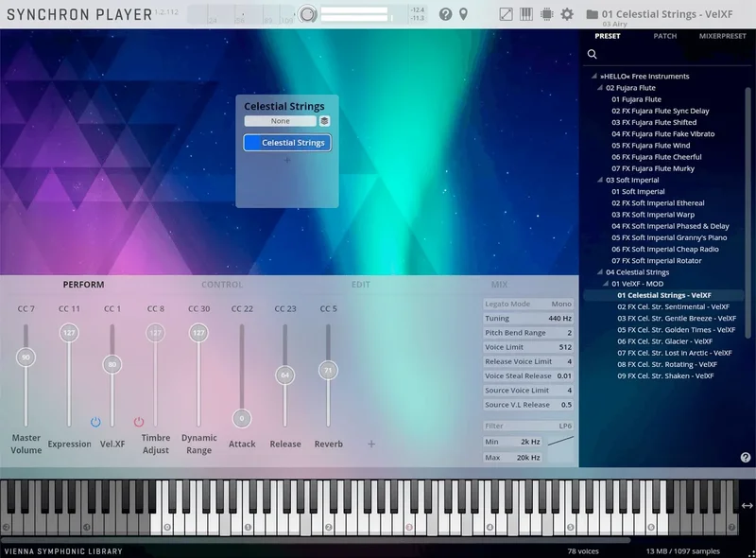This screenshot has height=558, width=756.
Task: Click the Attack fader handle at 0
Action: pos(242,418)
